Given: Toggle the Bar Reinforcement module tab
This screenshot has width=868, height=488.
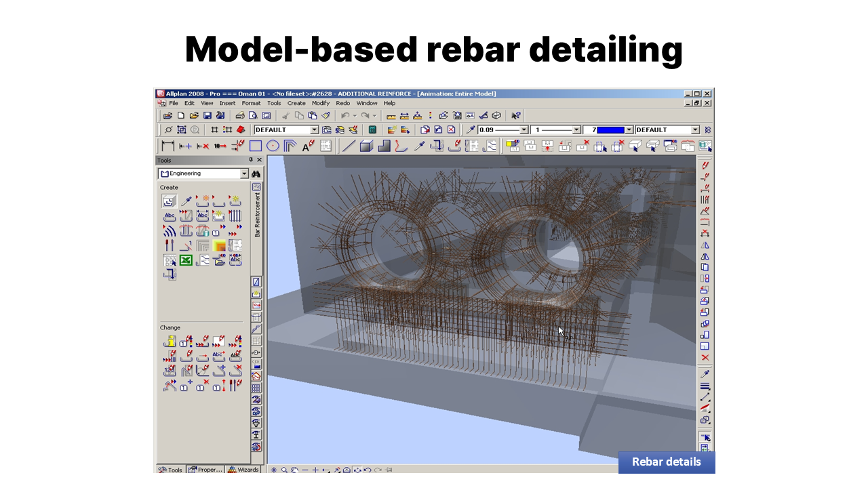Looking at the screenshot, I should (x=257, y=213).
